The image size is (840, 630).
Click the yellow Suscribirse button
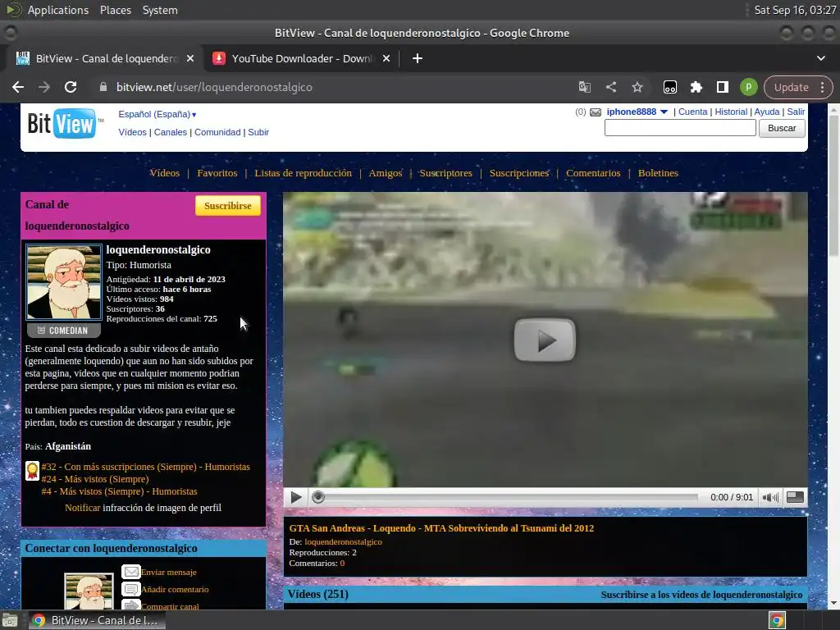pyautogui.click(x=228, y=206)
